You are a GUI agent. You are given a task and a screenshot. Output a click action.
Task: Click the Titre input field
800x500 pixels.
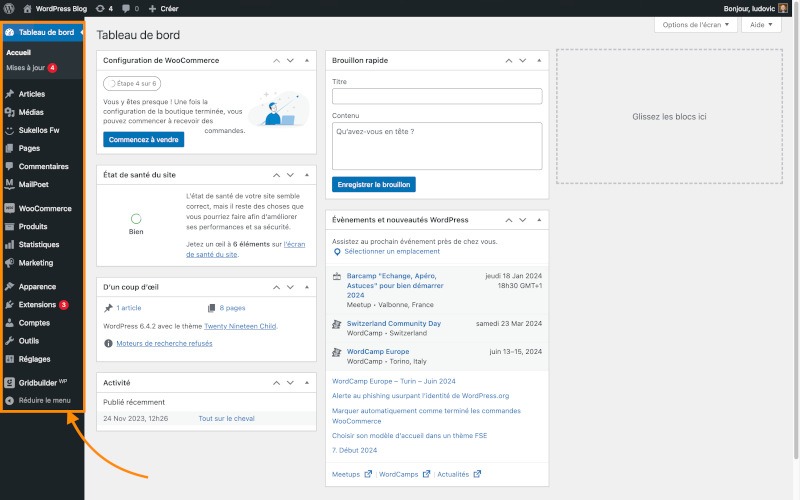pyautogui.click(x=436, y=96)
